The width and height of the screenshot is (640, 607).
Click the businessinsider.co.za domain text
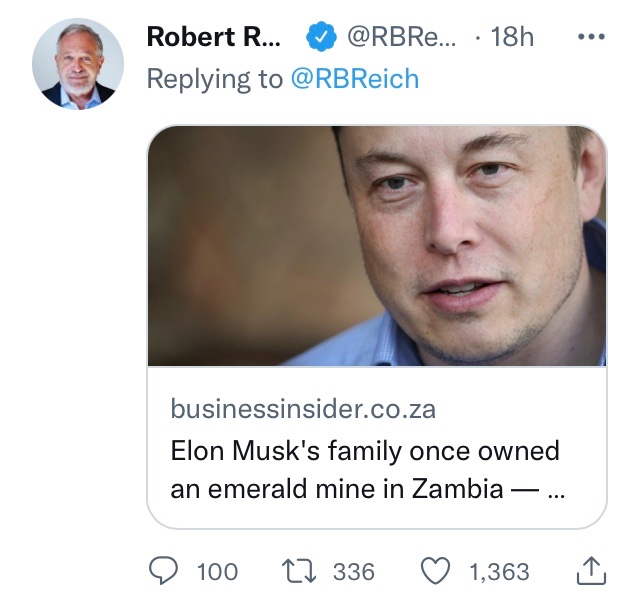click(303, 410)
